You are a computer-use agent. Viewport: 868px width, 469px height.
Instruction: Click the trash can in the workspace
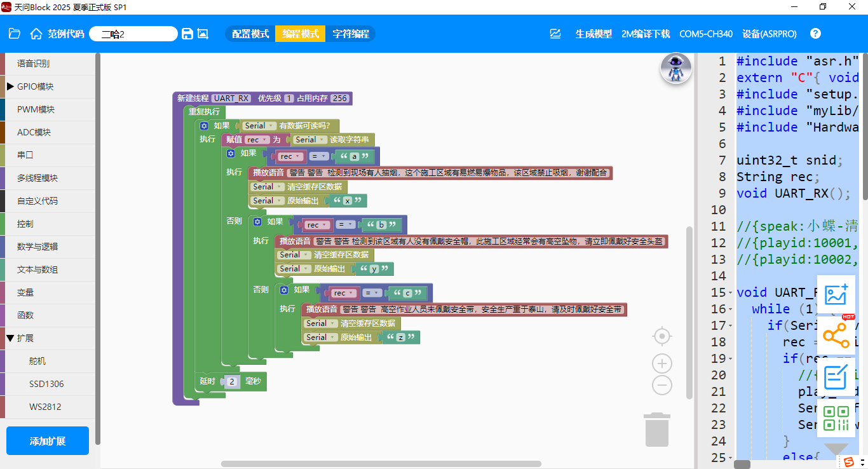click(x=657, y=430)
